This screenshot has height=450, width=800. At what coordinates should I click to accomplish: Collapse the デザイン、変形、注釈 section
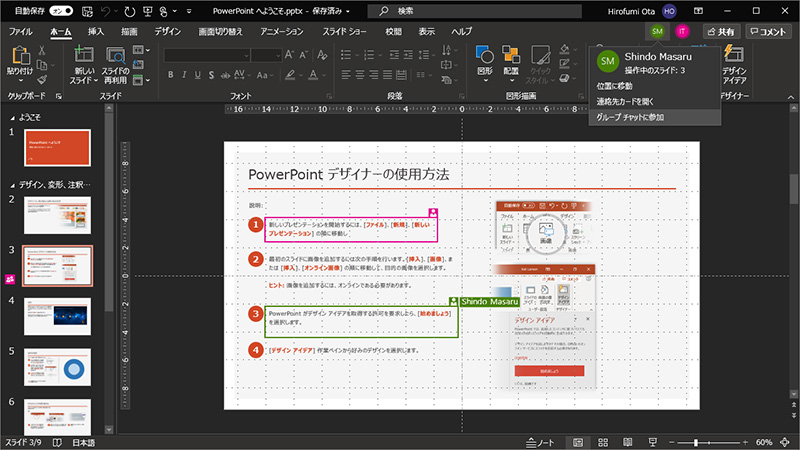pyautogui.click(x=13, y=185)
